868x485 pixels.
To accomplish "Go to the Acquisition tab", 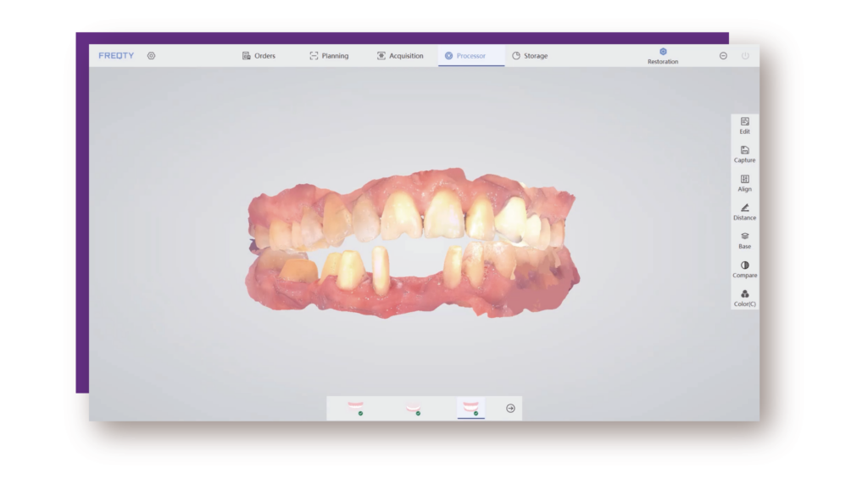I will click(x=400, y=56).
